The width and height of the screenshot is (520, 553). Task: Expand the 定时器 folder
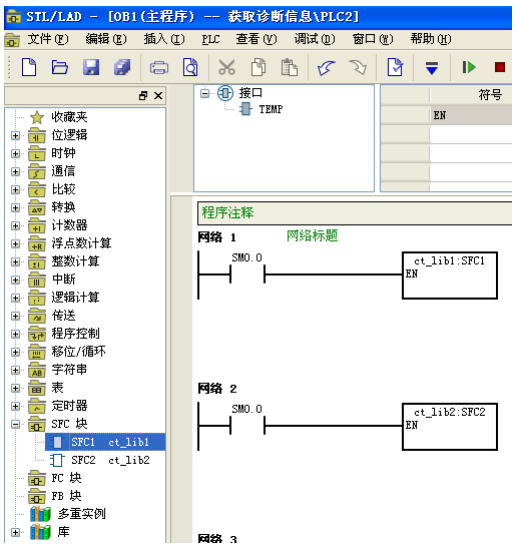pos(15,406)
